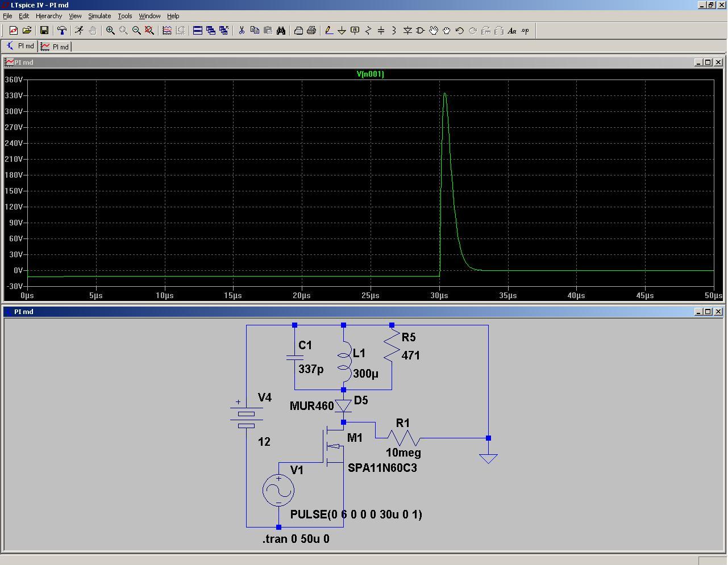The width and height of the screenshot is (728, 565).
Task: Pick the Diode component tool
Action: 407,31
